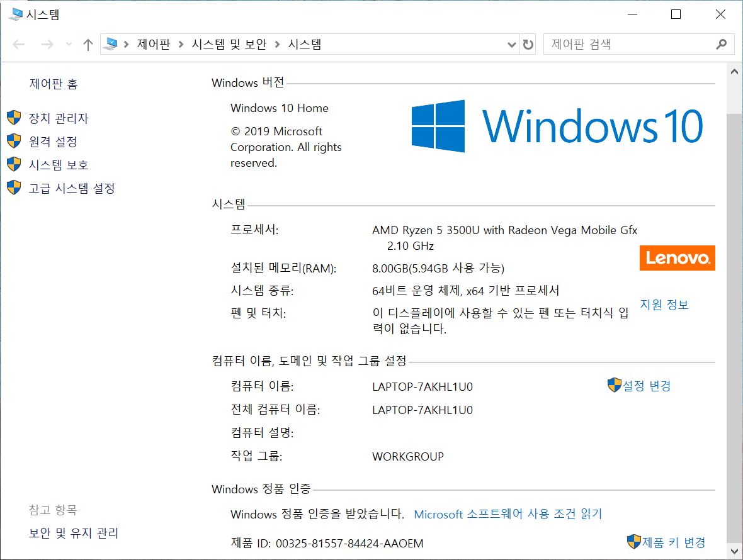Open 보안 및 유지 관리 link
743x560 pixels.
click(x=74, y=533)
